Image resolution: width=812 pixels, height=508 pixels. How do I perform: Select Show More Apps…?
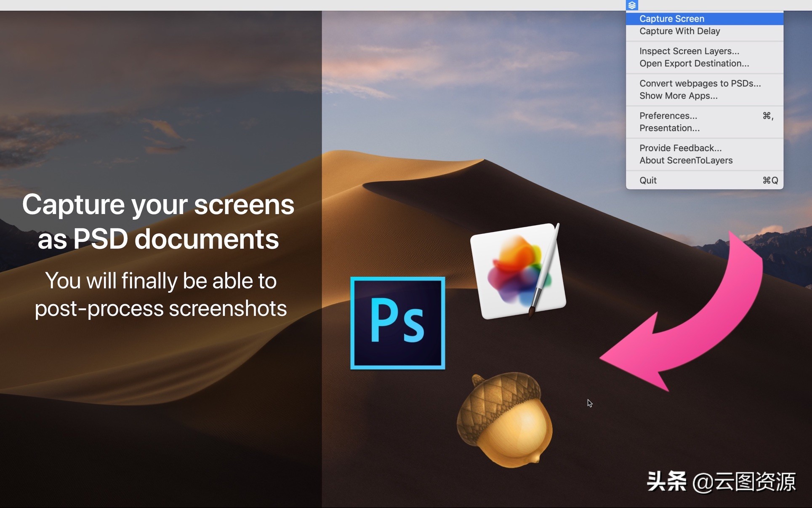pyautogui.click(x=705, y=96)
